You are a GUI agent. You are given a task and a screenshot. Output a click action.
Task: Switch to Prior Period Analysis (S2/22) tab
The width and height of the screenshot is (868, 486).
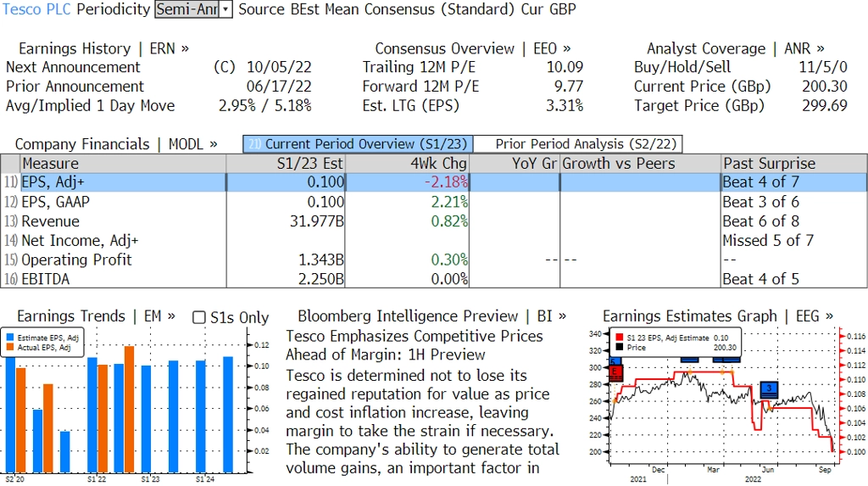[x=578, y=144]
